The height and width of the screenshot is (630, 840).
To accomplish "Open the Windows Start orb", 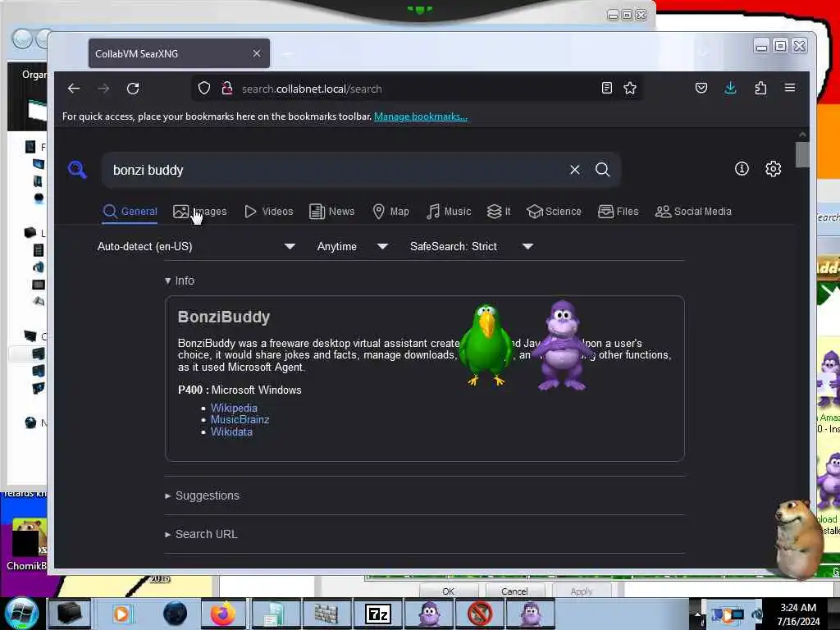I will pos(21,614).
